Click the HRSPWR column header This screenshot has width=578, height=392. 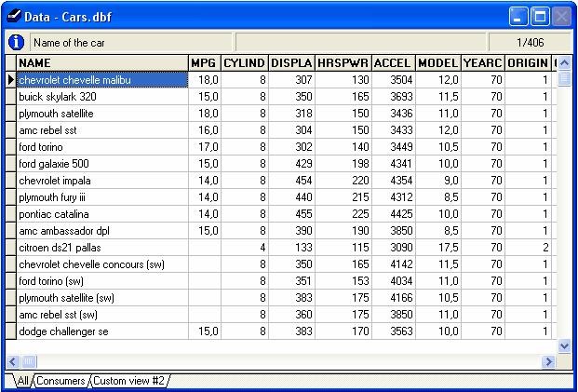[343, 63]
